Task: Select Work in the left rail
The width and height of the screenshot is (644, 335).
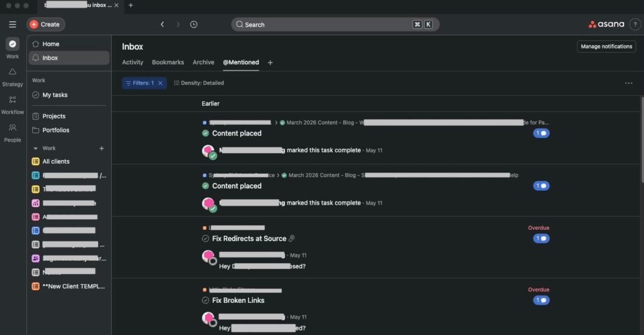Action: [x=13, y=48]
